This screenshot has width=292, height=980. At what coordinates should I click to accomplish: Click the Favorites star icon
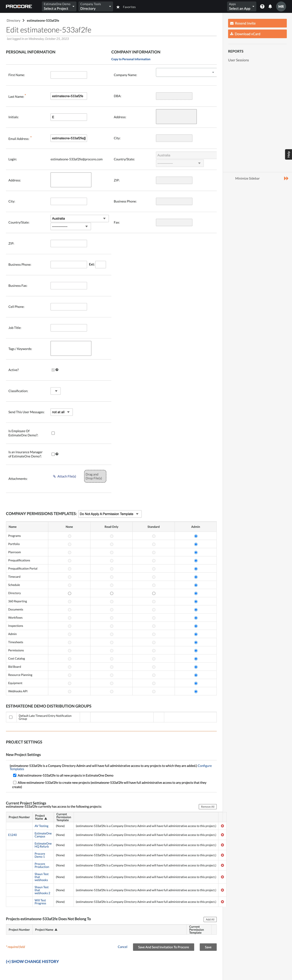coord(118,7)
